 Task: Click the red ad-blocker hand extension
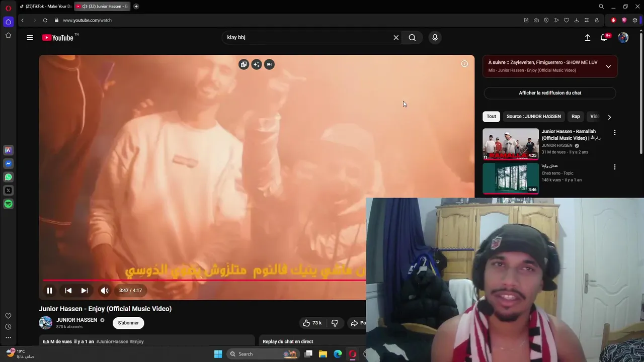pyautogui.click(x=613, y=20)
